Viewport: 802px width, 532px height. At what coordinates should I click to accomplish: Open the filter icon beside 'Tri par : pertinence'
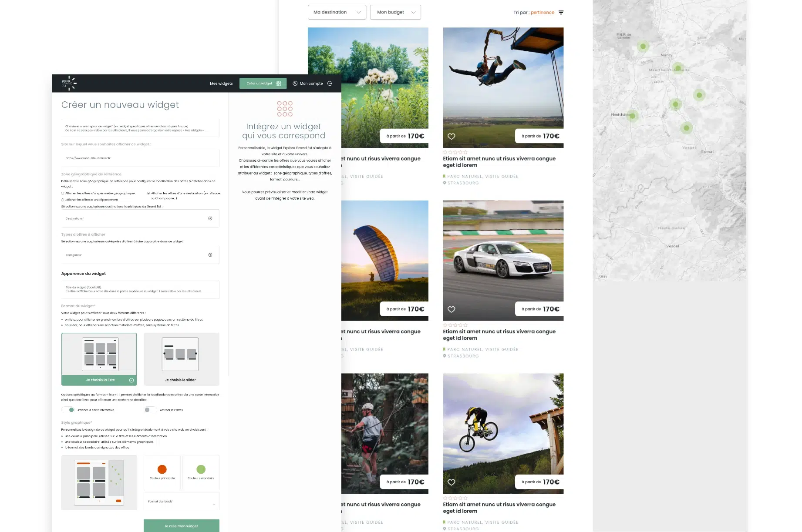[x=561, y=12]
